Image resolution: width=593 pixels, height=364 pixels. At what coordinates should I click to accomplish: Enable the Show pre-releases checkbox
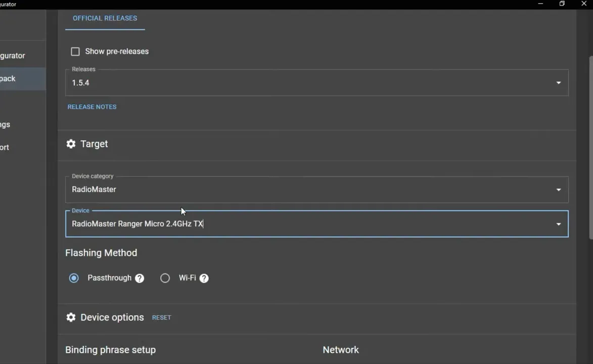(75, 51)
